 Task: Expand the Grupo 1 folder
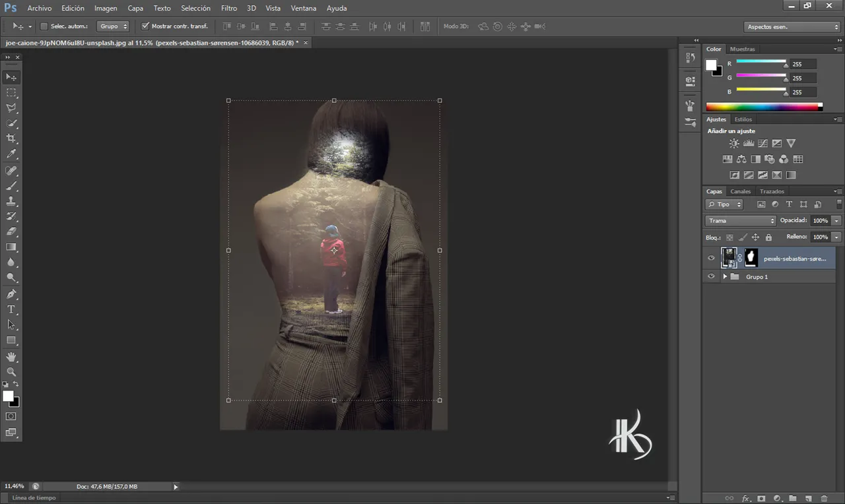click(x=725, y=276)
